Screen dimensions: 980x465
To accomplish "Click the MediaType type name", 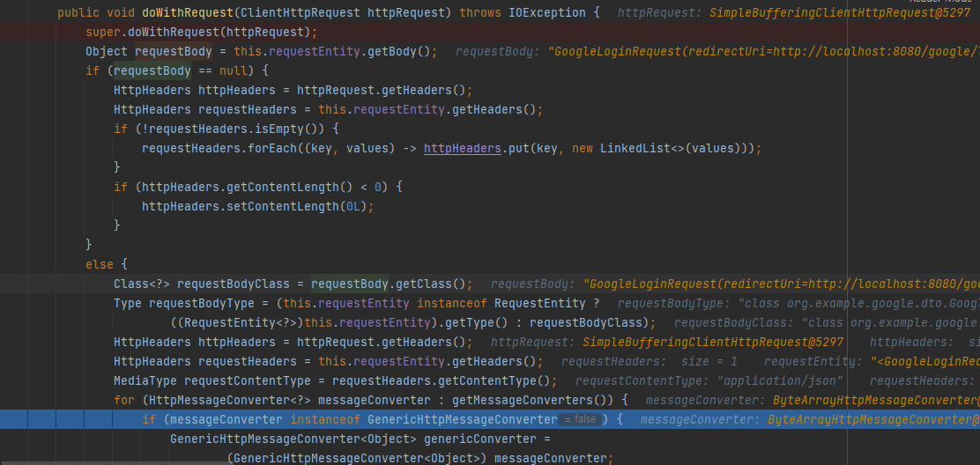I will [145, 380].
